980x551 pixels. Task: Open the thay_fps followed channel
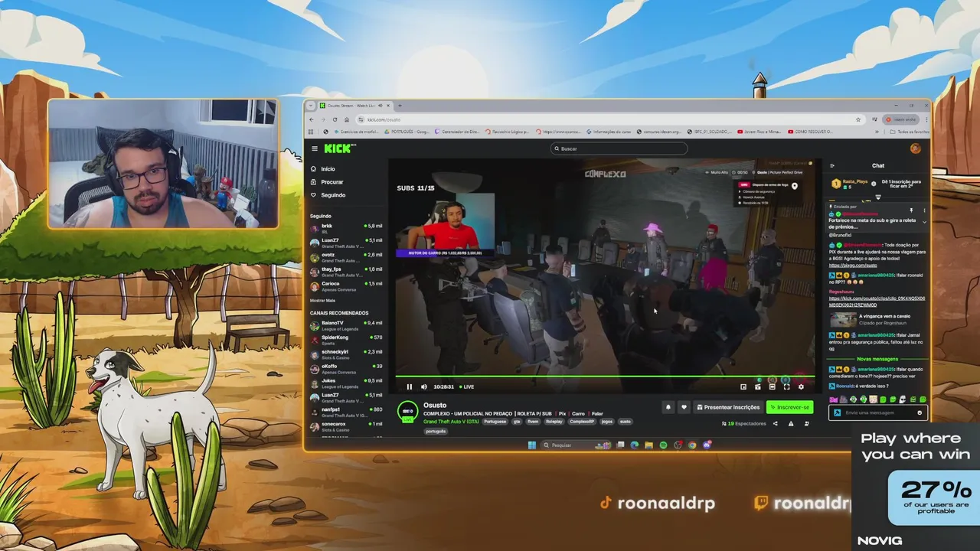346,271
